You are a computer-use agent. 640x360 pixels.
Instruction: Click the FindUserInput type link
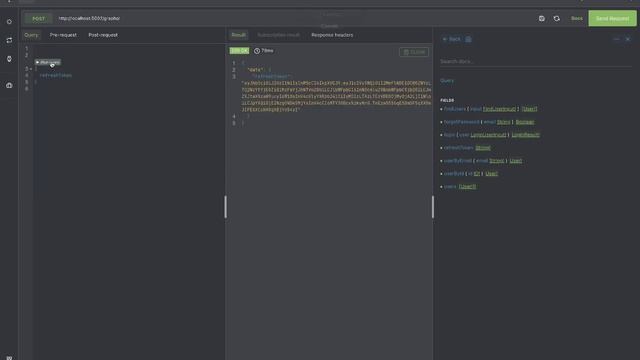(x=500, y=109)
